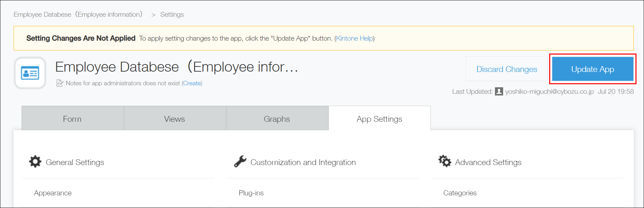Image resolution: width=644 pixels, height=208 pixels.
Task: Click the notes pencil icon
Action: coord(60,83)
